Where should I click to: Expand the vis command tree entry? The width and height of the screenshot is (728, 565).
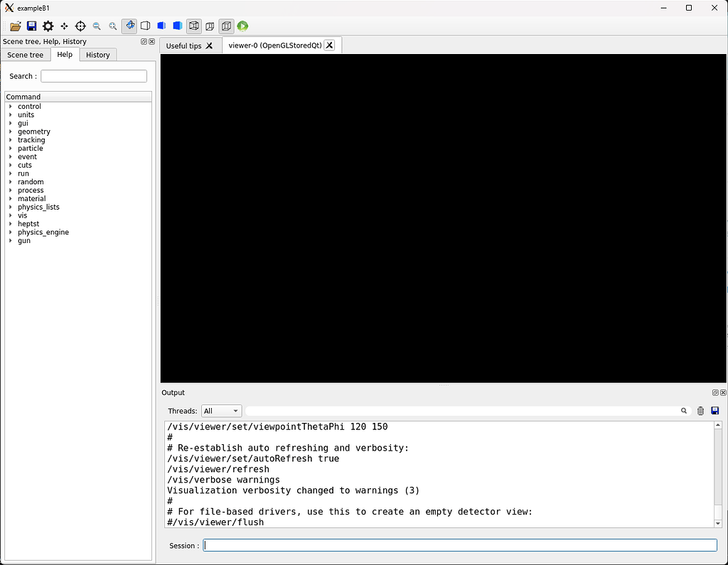point(10,215)
